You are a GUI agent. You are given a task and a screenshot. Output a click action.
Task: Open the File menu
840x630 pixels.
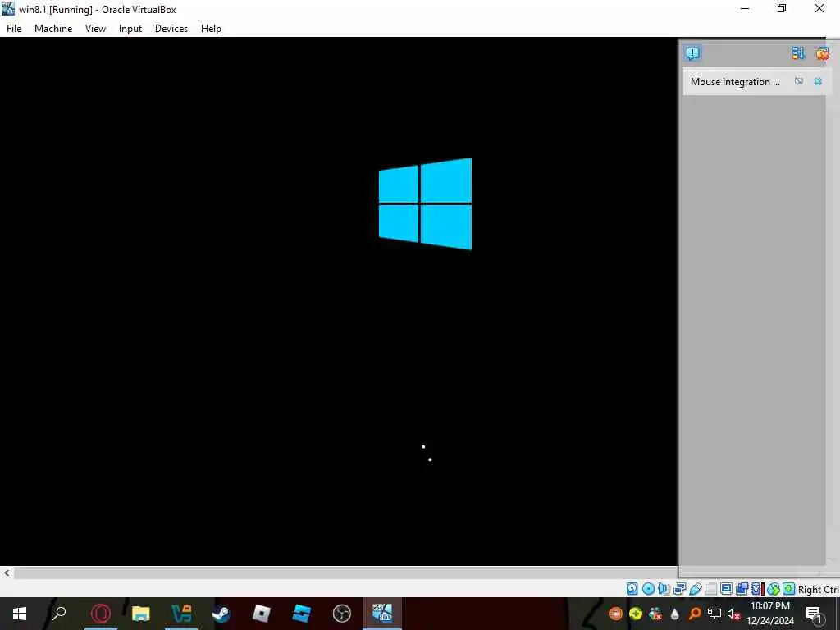[x=14, y=29]
